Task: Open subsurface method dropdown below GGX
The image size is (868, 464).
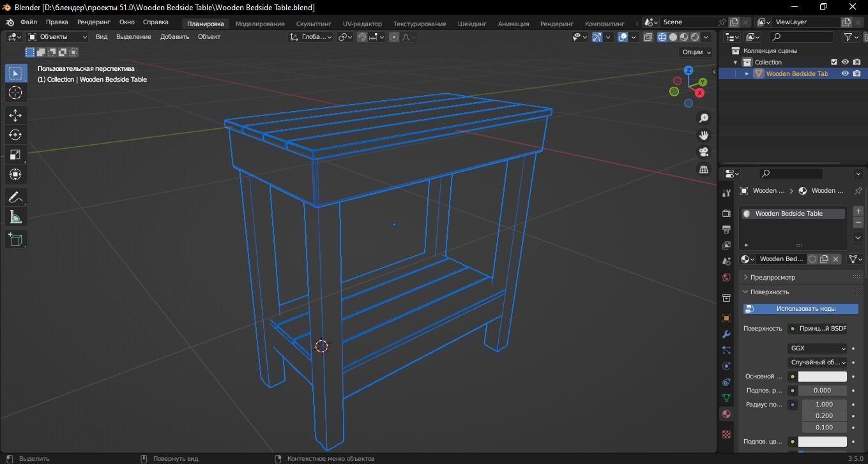Action: (x=818, y=363)
